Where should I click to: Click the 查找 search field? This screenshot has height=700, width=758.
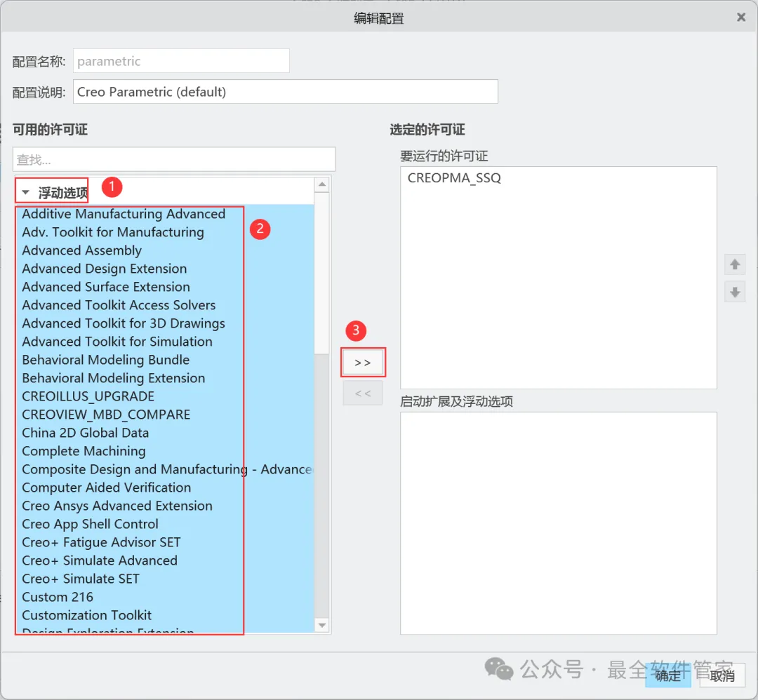click(x=174, y=159)
